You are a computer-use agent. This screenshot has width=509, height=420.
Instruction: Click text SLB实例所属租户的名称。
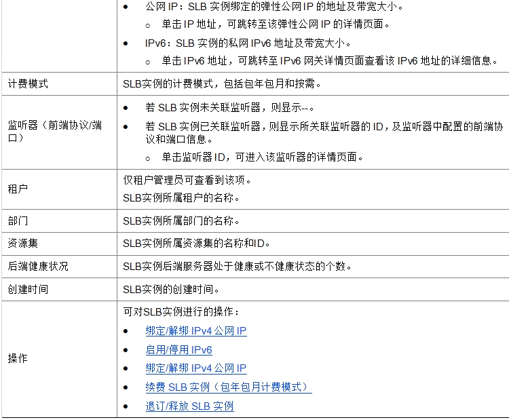pos(181,197)
